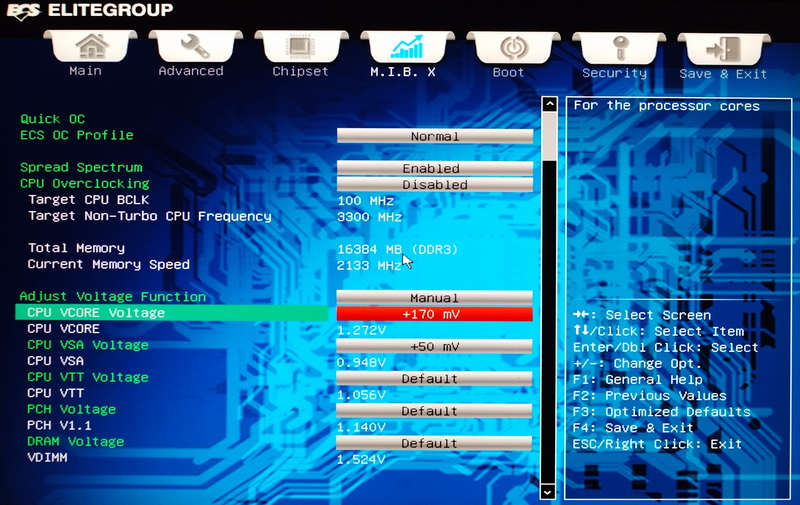Open PCH Voltage Default option
Viewport: 800px width, 505px height.
coord(434,411)
